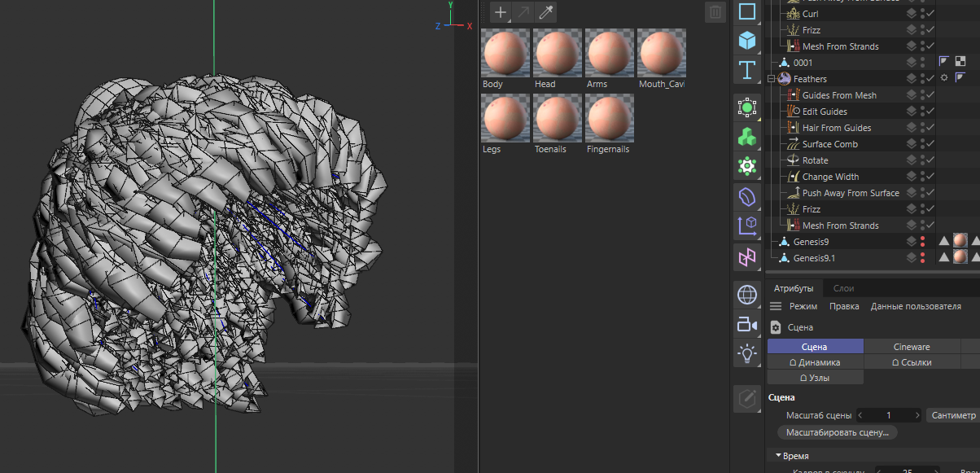This screenshot has width=980, height=473.
Task: Click the Масштабировать сцену button
Action: tap(837, 432)
